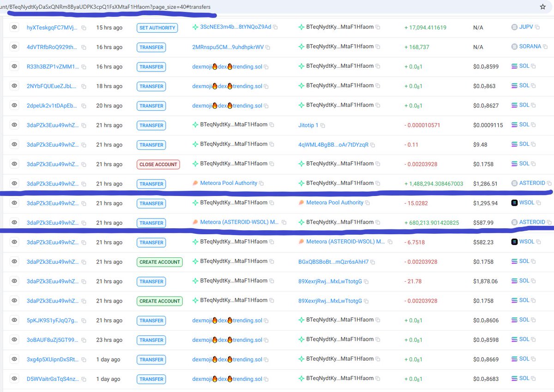Click the '23 hrs ago' timestamp
This screenshot has height=392, width=554.
pos(109,340)
